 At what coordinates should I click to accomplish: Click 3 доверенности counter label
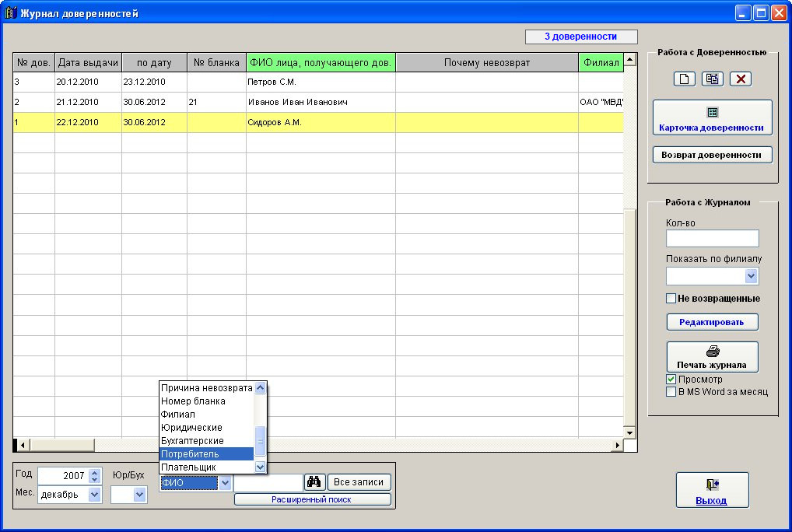point(581,37)
